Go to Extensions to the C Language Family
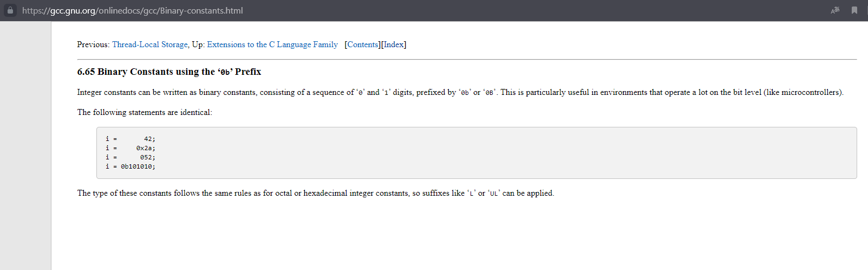The width and height of the screenshot is (868, 270). click(272, 44)
